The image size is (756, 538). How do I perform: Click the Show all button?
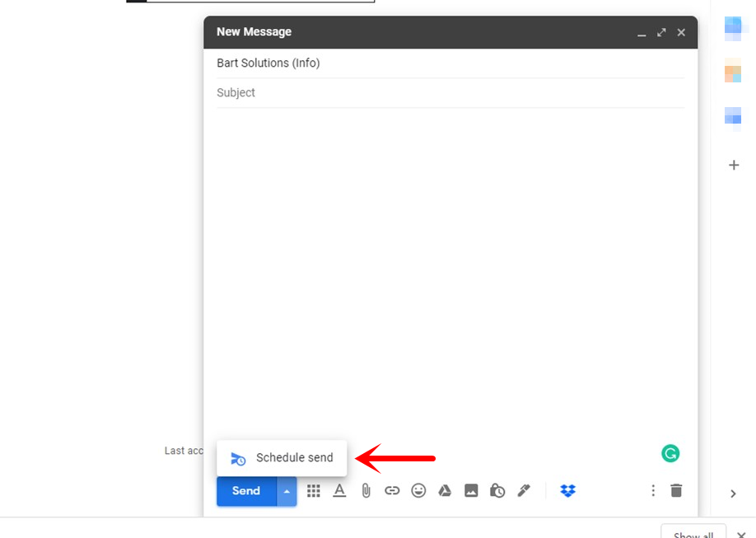(x=693, y=531)
